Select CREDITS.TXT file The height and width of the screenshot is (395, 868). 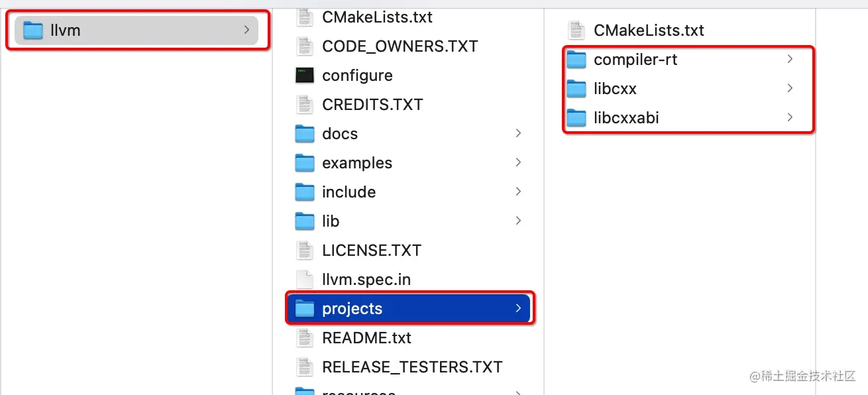coord(372,105)
